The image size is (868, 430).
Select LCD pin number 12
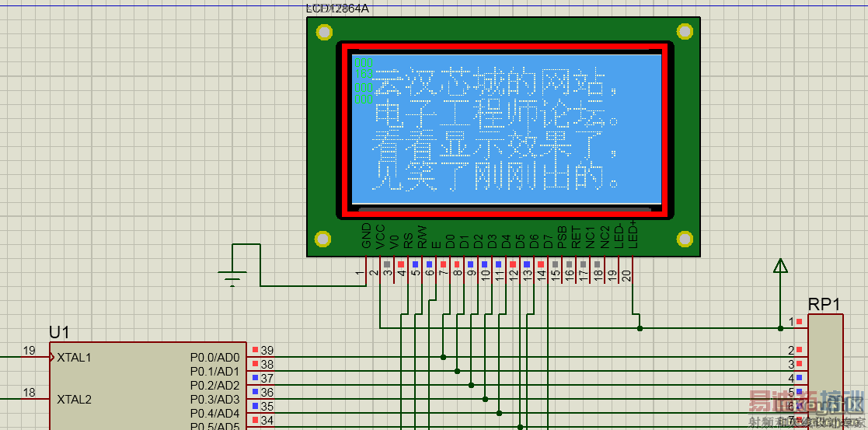click(x=513, y=275)
